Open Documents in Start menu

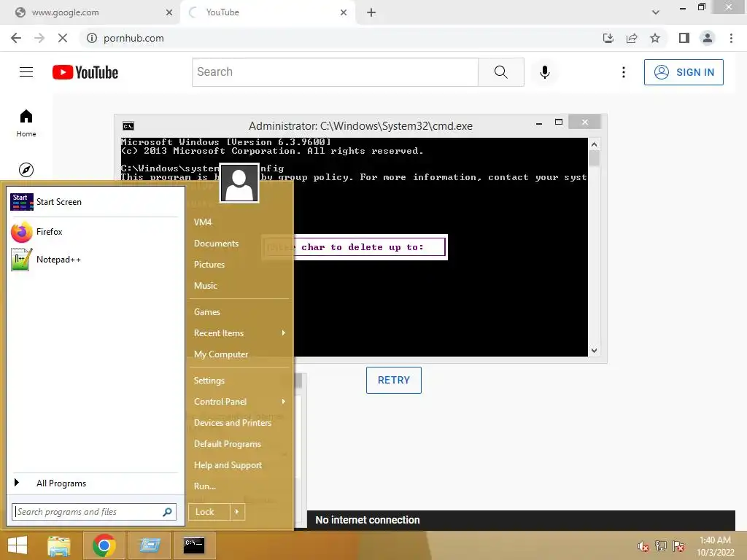[x=216, y=244]
